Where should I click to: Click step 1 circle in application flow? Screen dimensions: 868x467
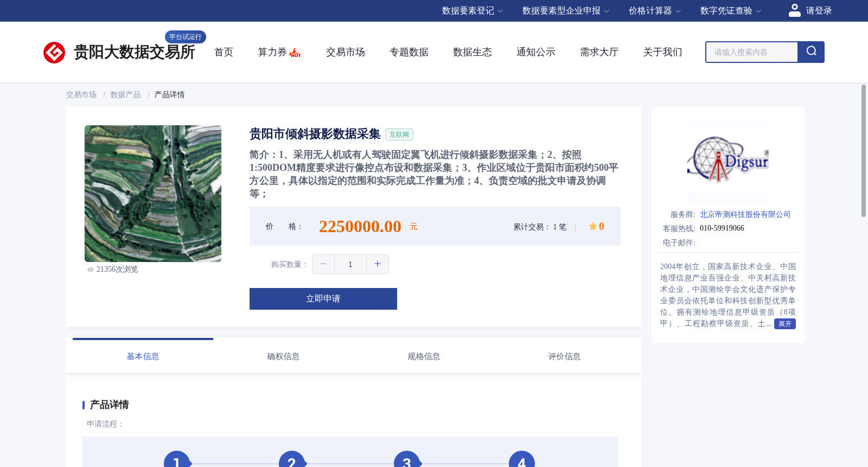[x=177, y=459]
